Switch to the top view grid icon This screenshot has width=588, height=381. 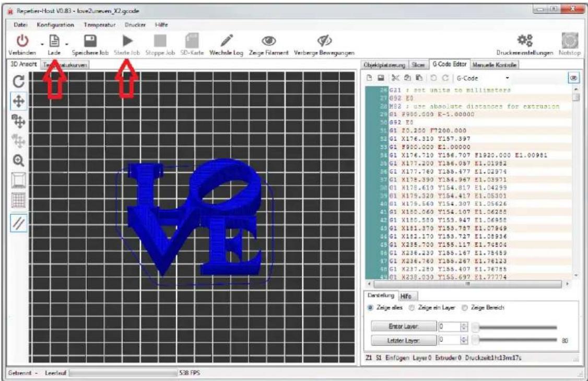[x=19, y=200]
